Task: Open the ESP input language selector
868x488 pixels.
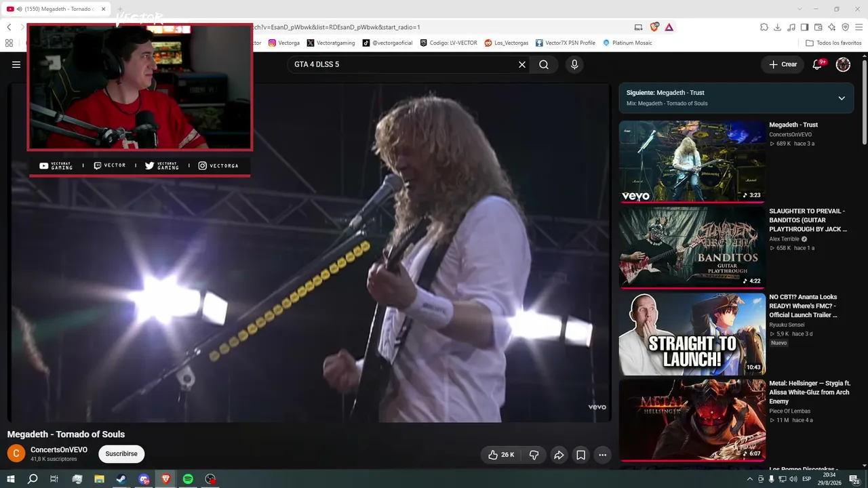Action: click(x=807, y=479)
